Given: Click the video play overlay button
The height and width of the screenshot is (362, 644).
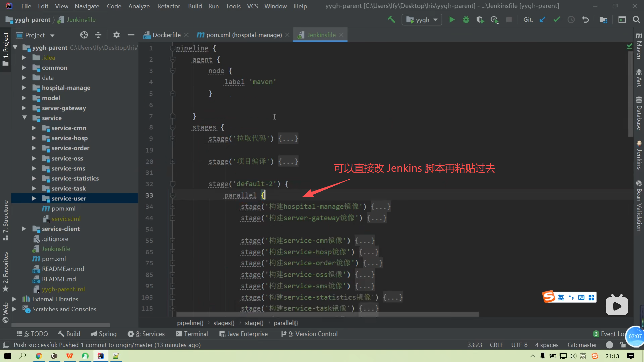Looking at the screenshot, I should point(617,306).
